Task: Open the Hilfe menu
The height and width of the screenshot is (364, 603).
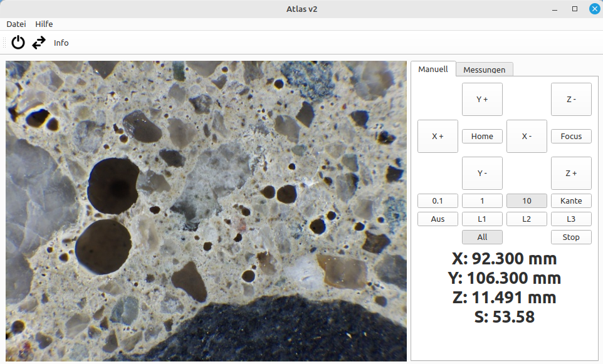Action: [x=44, y=24]
